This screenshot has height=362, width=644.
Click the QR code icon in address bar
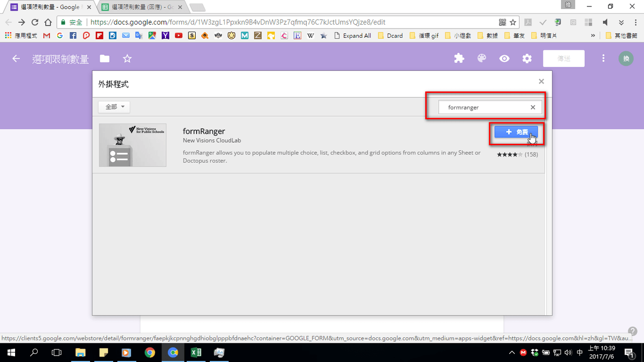(x=502, y=22)
